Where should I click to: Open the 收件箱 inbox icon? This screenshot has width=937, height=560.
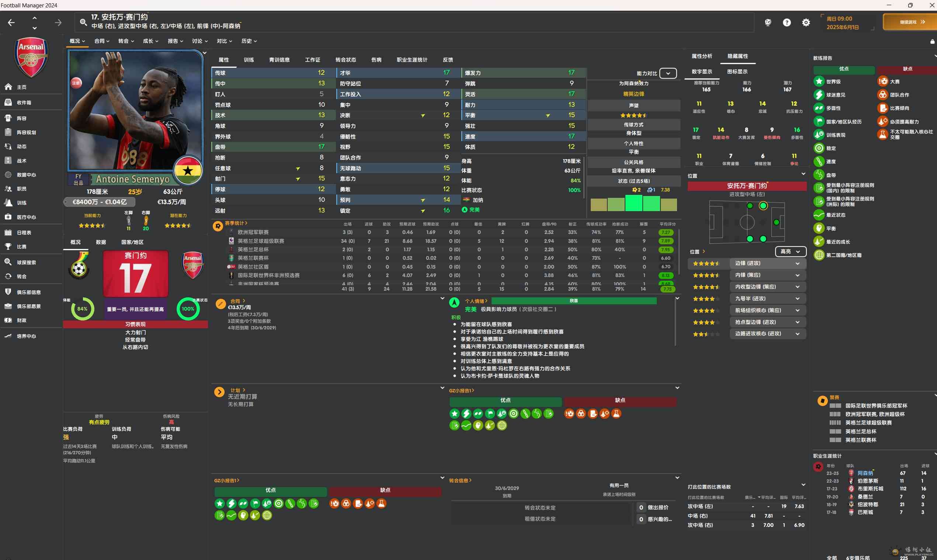[8, 102]
